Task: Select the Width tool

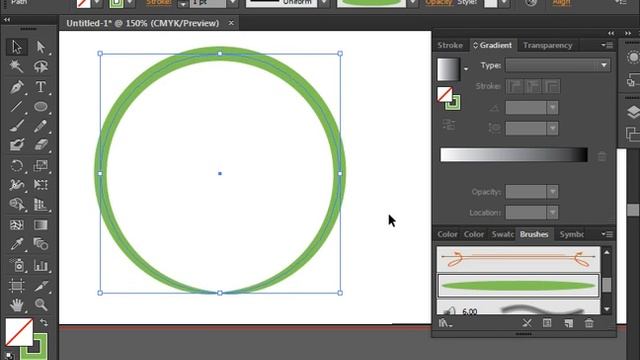Action: pyautogui.click(x=16, y=185)
